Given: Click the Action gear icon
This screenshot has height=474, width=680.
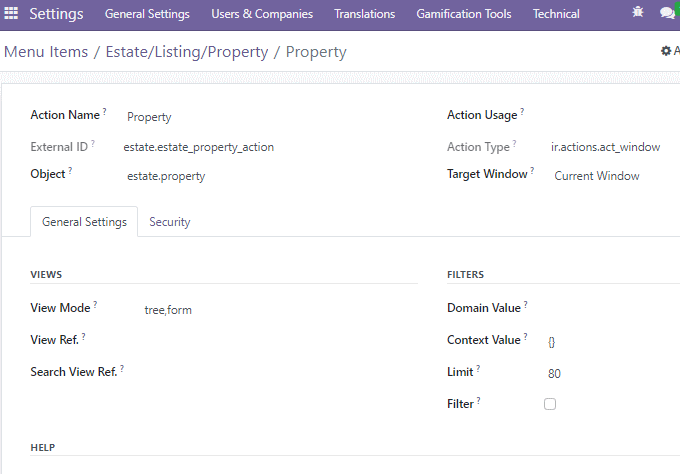Looking at the screenshot, I should (666, 51).
